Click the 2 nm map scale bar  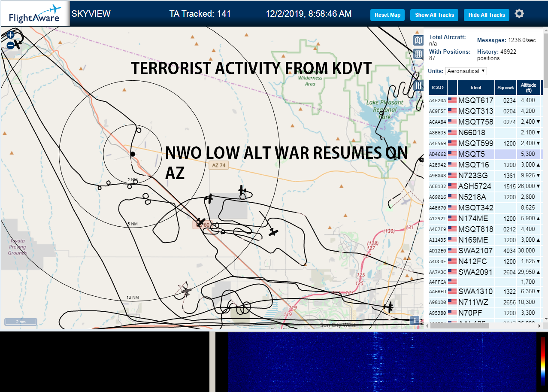pyautogui.click(x=21, y=322)
